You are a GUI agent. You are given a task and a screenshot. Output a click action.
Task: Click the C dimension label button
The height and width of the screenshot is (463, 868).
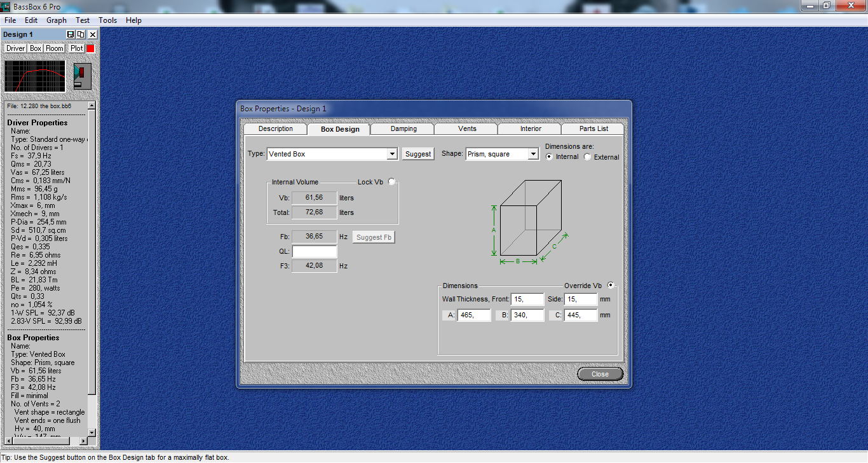[556, 315]
